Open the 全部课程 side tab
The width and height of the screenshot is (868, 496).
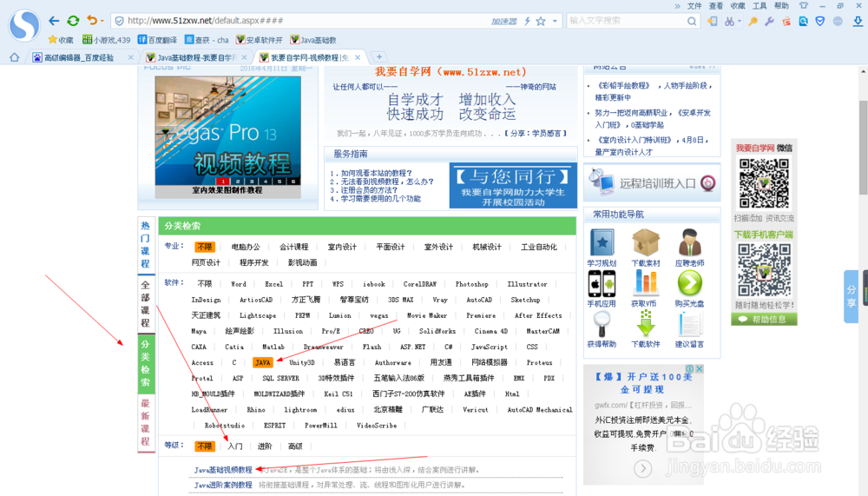pyautogui.click(x=146, y=304)
